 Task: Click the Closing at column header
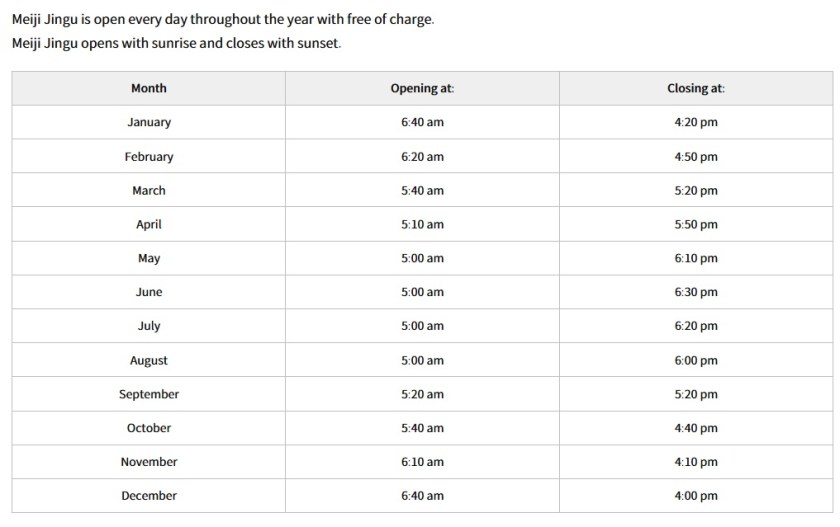click(696, 88)
